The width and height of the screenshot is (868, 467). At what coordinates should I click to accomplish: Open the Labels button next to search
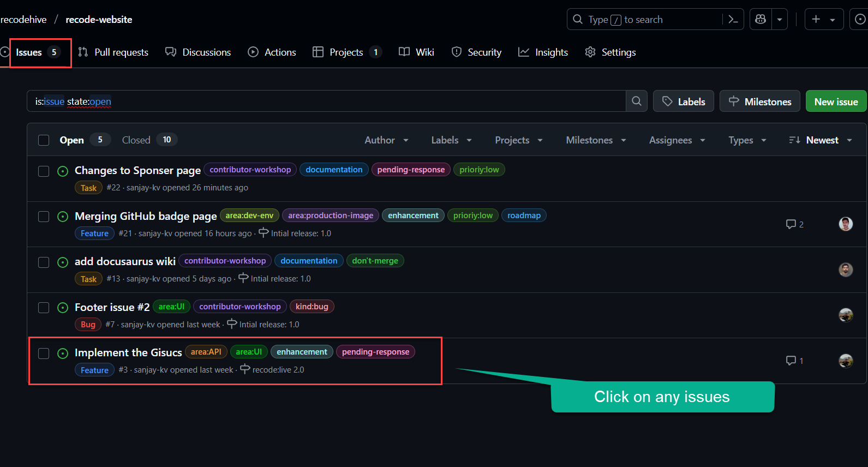pos(684,101)
